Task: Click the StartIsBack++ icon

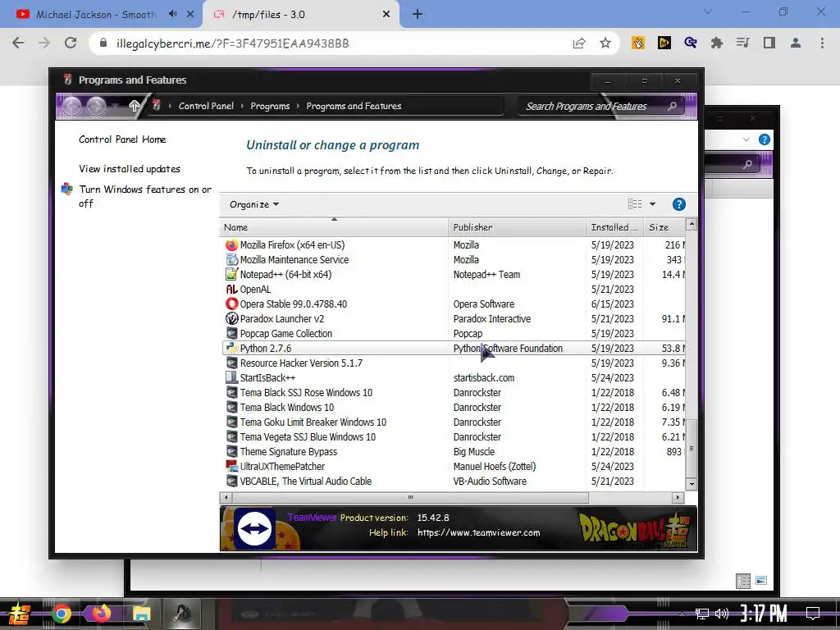Action: [231, 377]
